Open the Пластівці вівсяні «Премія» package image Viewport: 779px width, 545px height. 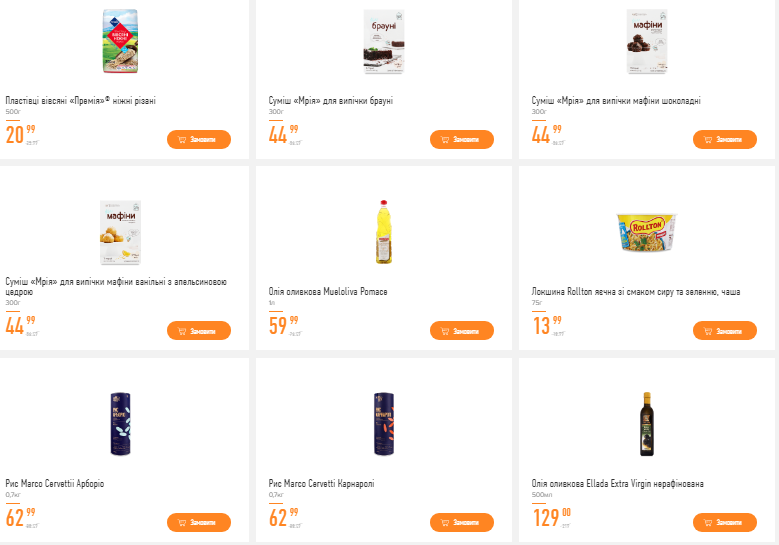click(x=122, y=43)
